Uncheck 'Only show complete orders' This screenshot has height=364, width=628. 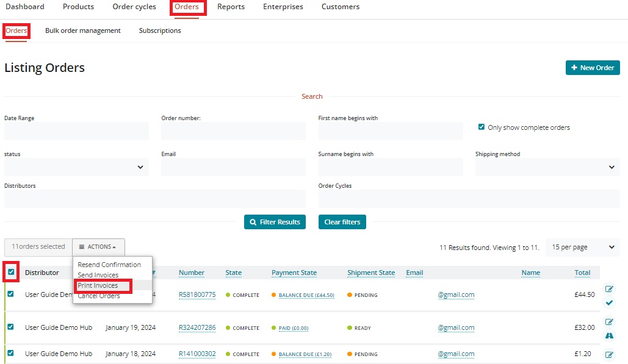(482, 127)
